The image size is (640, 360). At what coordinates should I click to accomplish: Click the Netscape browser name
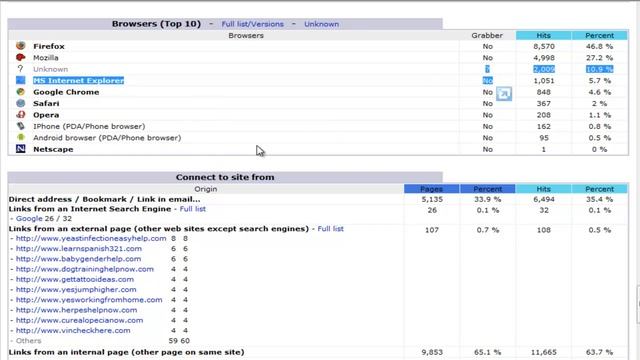coord(53,149)
